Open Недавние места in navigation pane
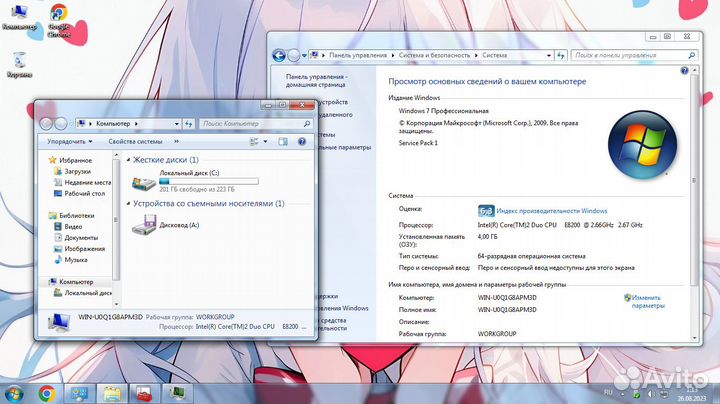The width and height of the screenshot is (720, 404). click(x=83, y=182)
